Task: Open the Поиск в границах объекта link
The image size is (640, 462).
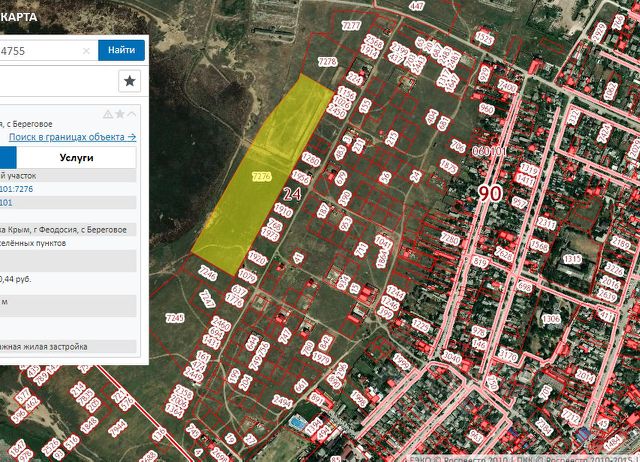Action: click(72, 136)
